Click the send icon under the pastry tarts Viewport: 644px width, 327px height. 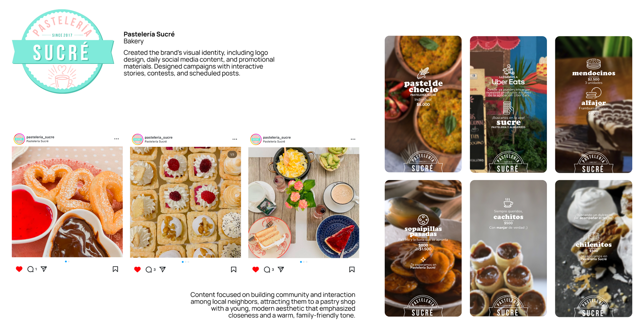click(163, 269)
